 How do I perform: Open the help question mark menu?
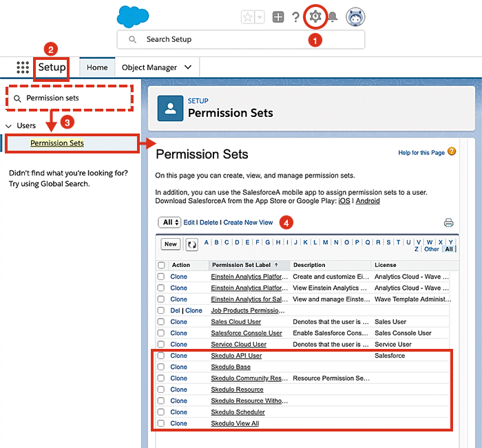coord(295,17)
